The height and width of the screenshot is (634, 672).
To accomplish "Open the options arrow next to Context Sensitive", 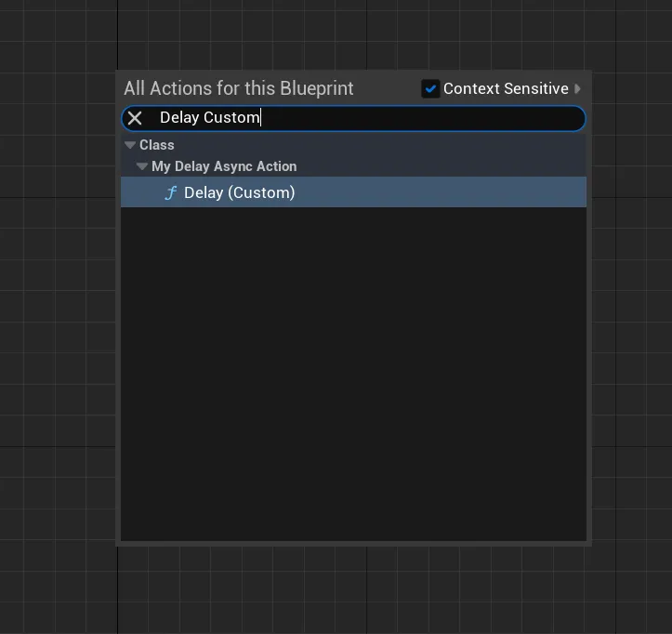I will 578,88.
